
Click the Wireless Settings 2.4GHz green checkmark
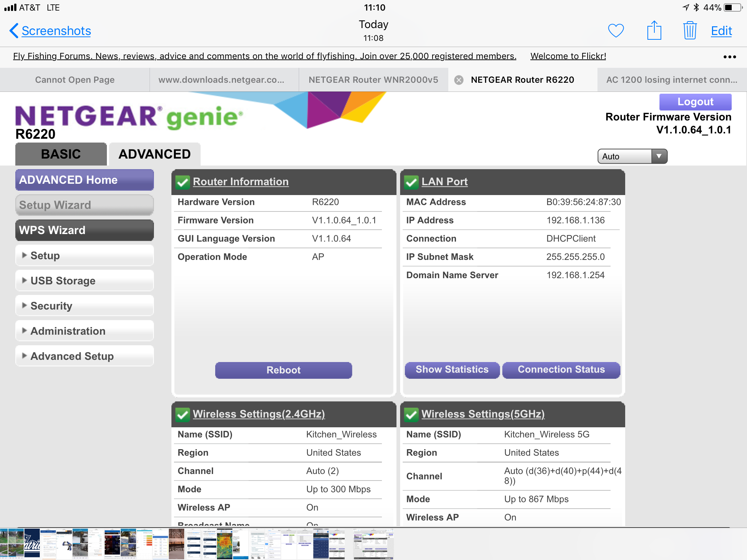point(182,415)
